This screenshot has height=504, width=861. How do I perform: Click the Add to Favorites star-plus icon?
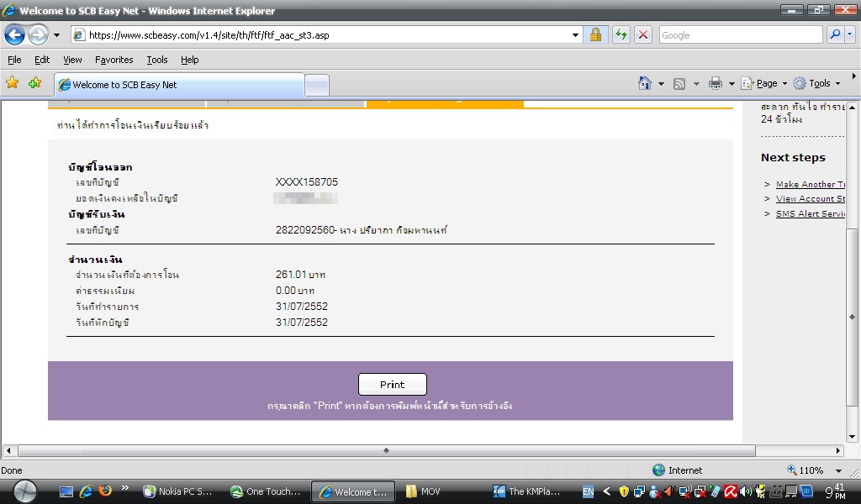coord(34,83)
